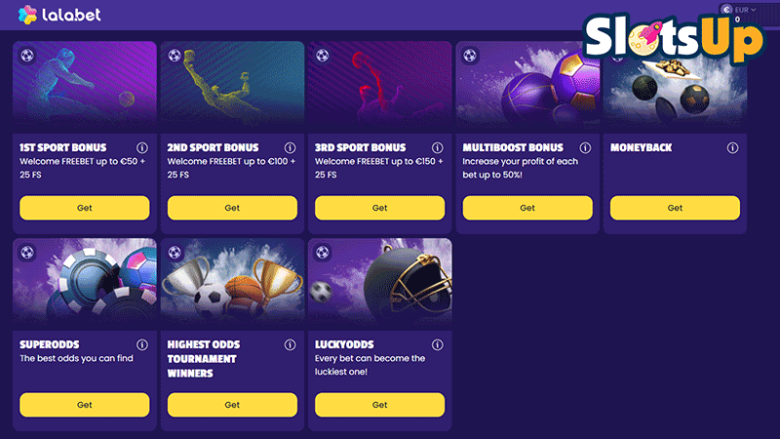
Task: Expand the EUR currency dropdown
Action: pos(738,10)
